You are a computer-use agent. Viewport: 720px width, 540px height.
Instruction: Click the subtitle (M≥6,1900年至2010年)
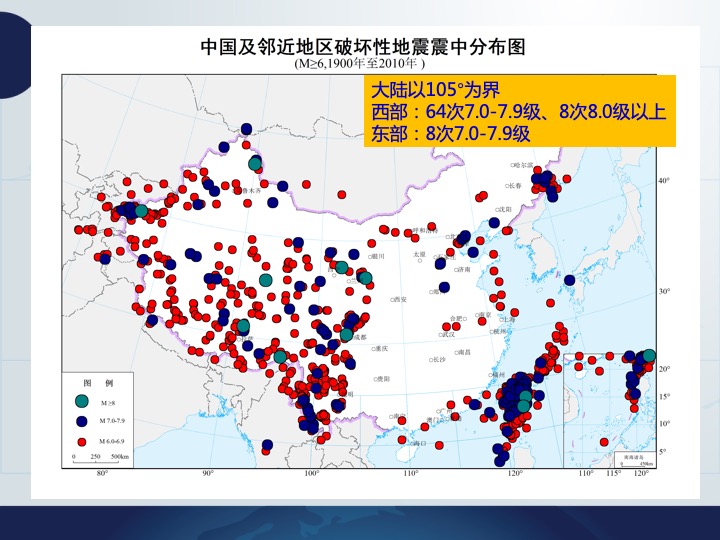click(x=360, y=63)
